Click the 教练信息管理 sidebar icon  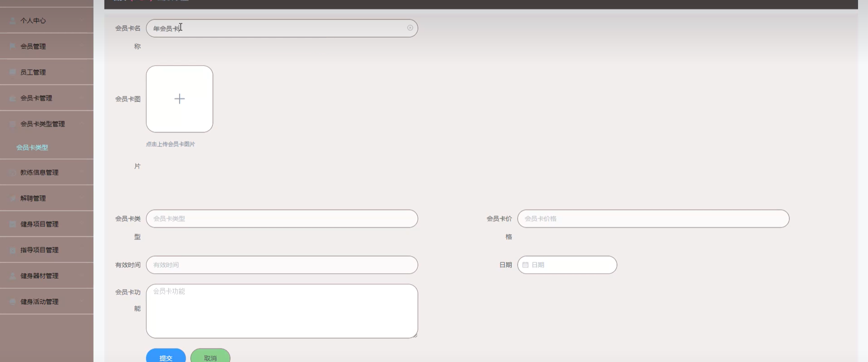13,173
